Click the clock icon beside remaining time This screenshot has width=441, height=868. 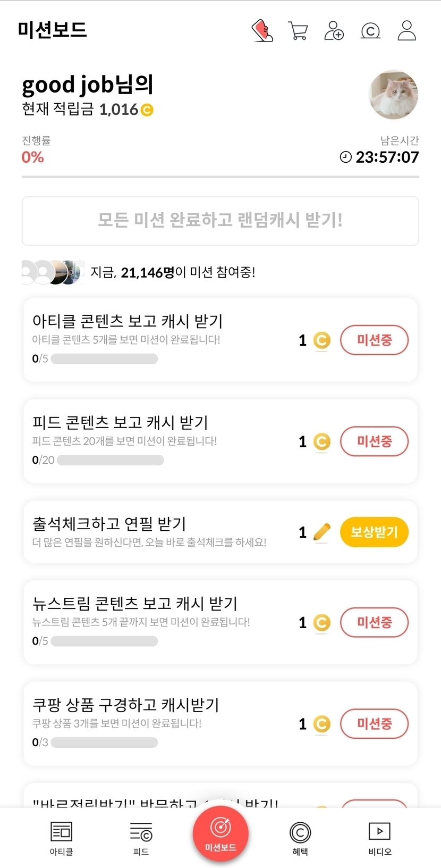(x=345, y=157)
